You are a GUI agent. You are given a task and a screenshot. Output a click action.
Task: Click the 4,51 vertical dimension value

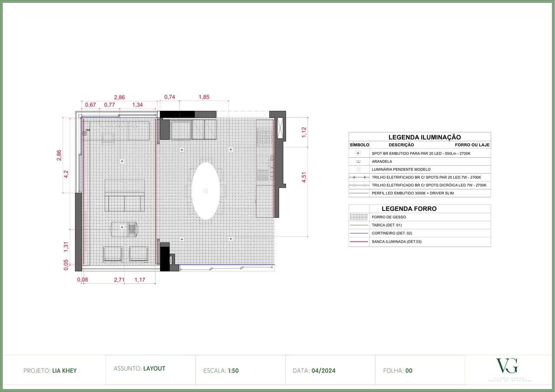(x=304, y=178)
